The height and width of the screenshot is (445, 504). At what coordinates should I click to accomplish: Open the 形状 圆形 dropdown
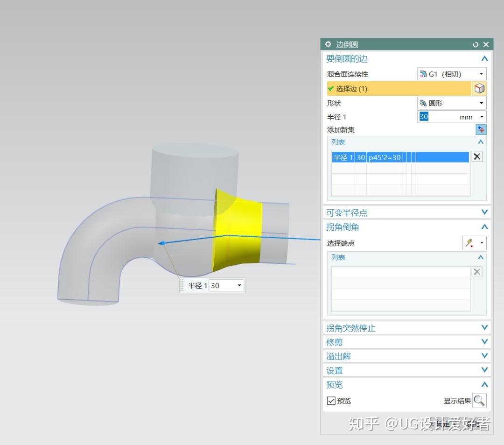pyautogui.click(x=452, y=103)
